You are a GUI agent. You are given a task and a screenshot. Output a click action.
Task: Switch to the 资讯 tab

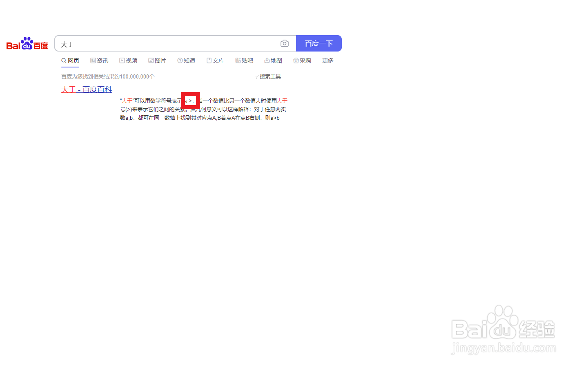click(99, 61)
